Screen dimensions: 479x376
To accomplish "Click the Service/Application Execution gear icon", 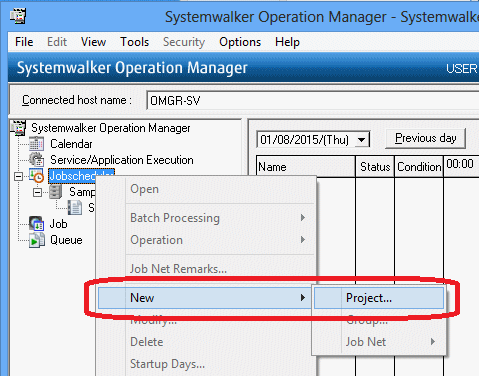I will coord(36,159).
